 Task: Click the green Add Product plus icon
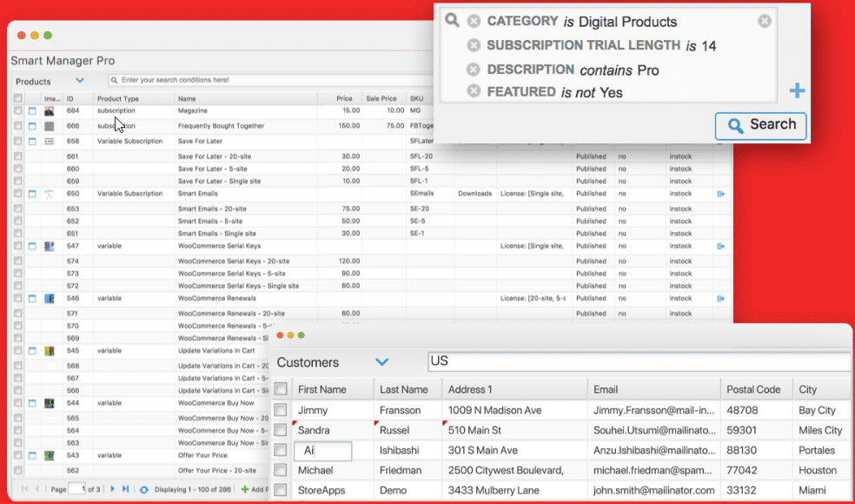pos(245,489)
